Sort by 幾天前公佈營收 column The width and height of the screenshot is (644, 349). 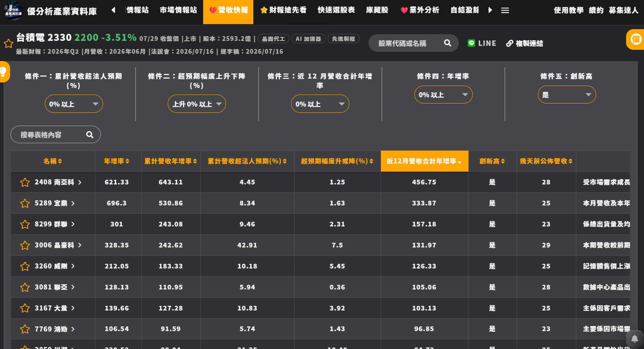pos(546,161)
